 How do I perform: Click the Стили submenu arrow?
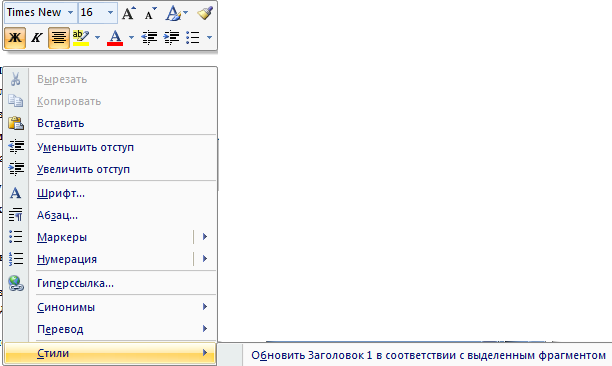(x=205, y=353)
